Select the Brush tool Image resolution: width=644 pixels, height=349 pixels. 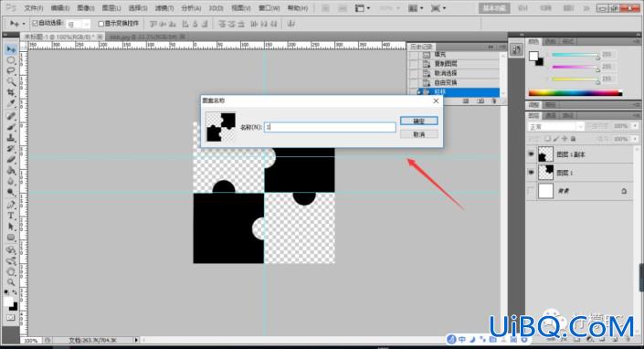click(x=11, y=127)
